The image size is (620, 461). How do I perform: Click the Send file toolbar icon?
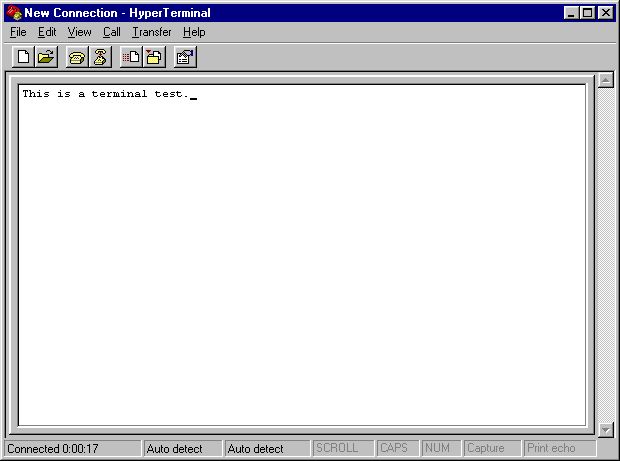131,57
